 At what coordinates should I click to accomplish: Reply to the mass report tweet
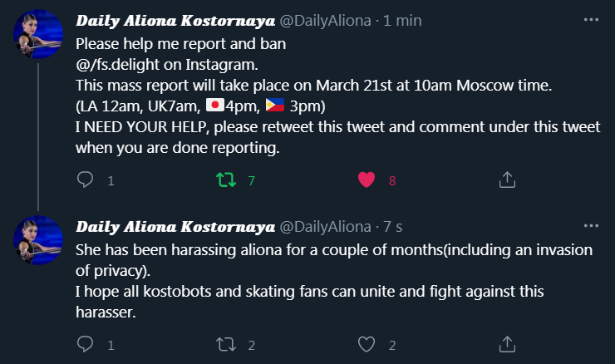click(85, 180)
